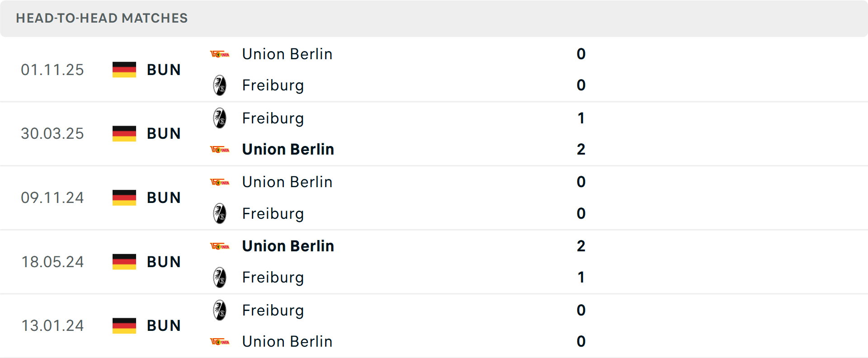Select the Freiburg crest in the 30.03.25 row

[220, 118]
